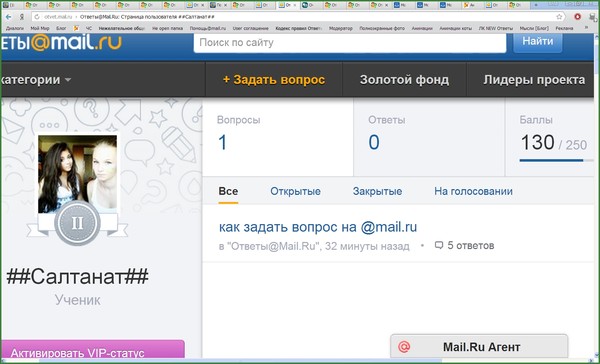Open the level II badge on the avatar
The height and width of the screenshot is (364, 600).
coord(77,223)
